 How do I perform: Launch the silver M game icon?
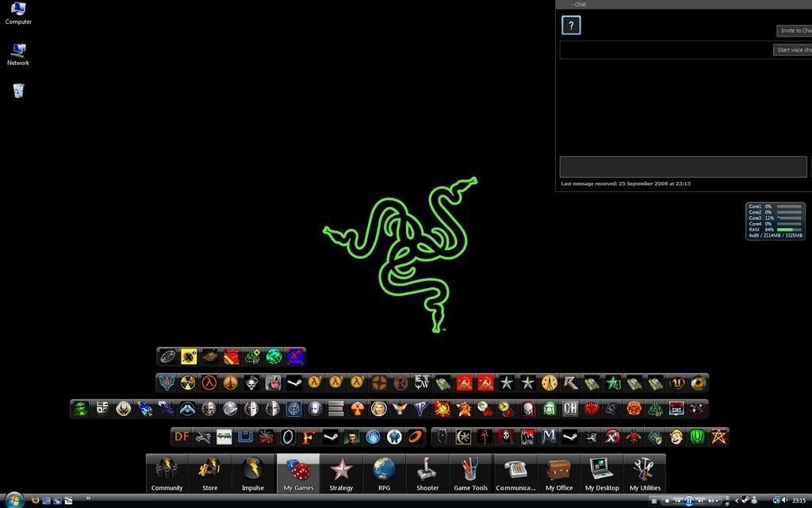click(549, 437)
